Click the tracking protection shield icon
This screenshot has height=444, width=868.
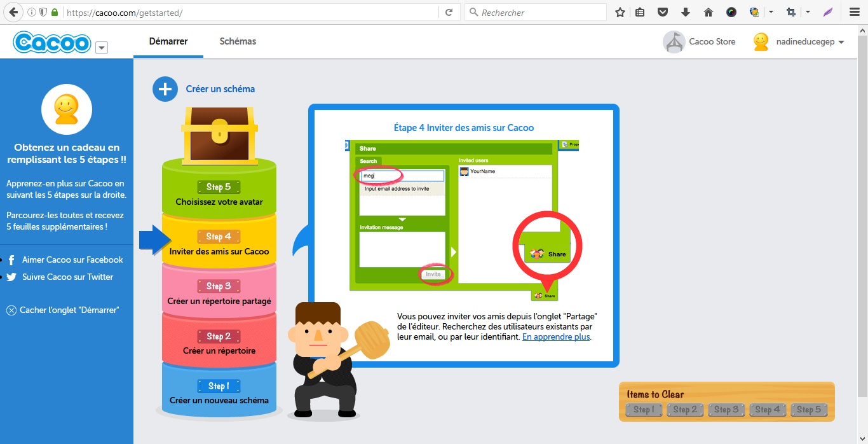(x=43, y=12)
